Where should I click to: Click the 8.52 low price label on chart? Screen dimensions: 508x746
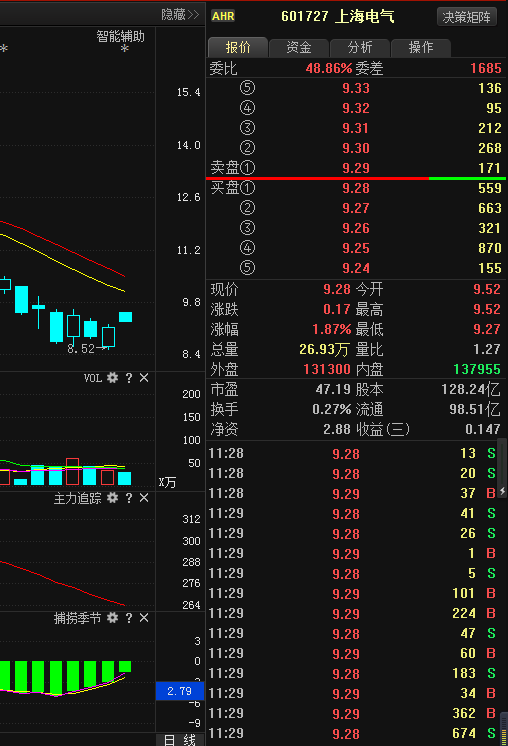pos(81,349)
